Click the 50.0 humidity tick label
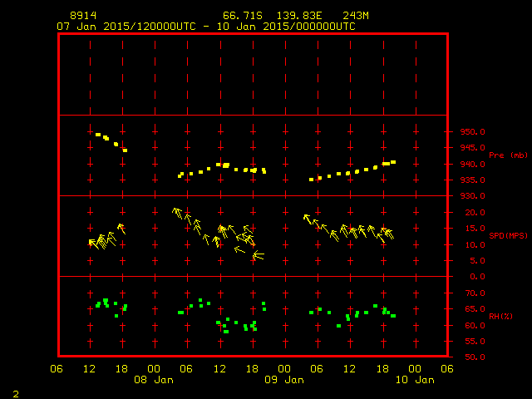 [x=470, y=357]
